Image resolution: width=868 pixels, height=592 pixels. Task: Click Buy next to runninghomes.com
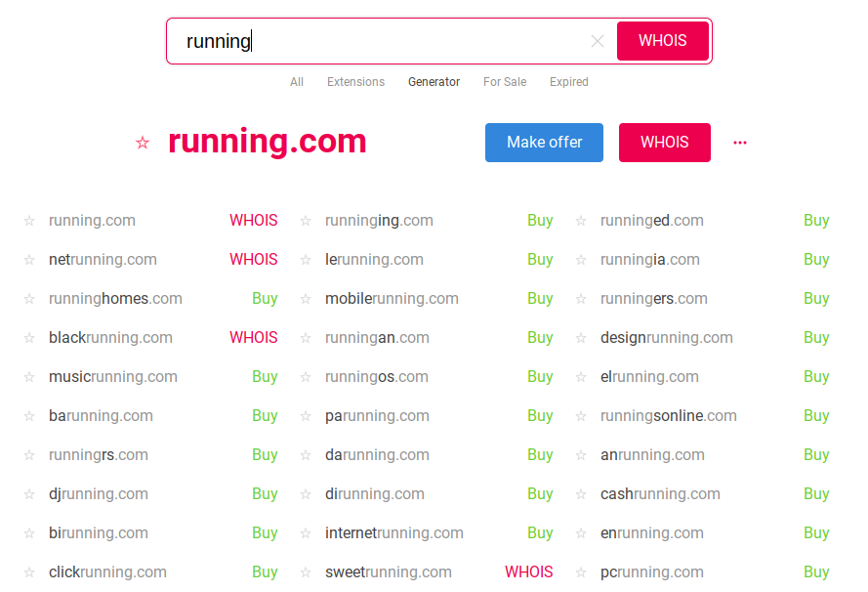point(265,299)
